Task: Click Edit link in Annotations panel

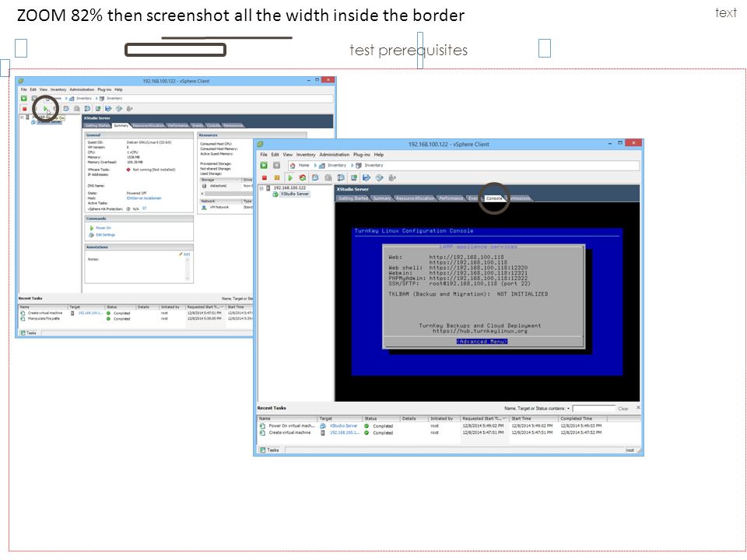Action: (185, 254)
